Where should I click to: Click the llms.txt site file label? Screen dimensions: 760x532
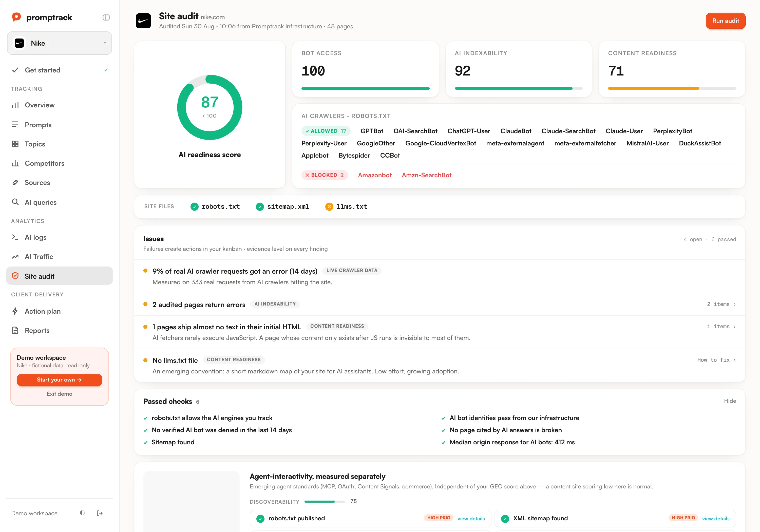tap(352, 206)
